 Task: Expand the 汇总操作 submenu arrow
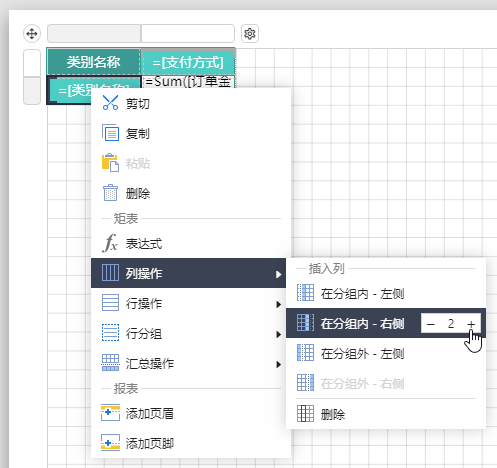click(278, 364)
